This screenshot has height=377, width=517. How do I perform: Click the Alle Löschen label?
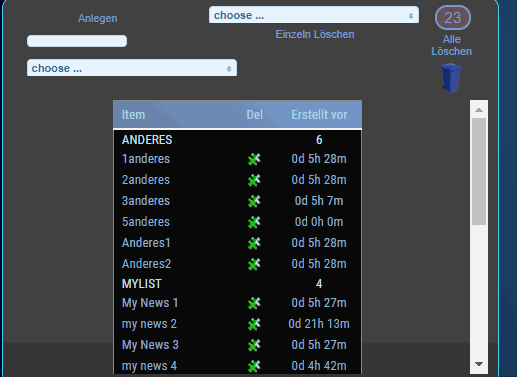(x=452, y=45)
